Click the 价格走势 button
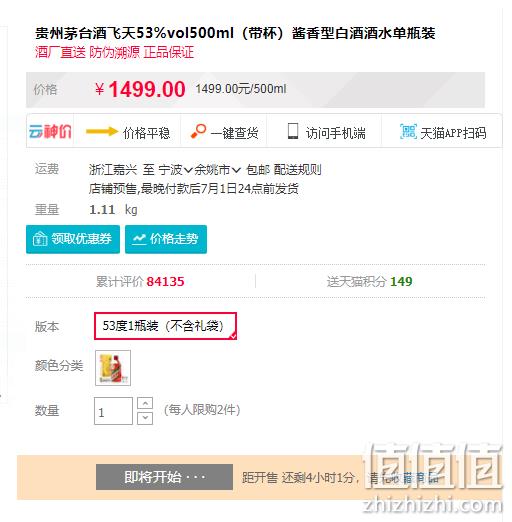The image size is (512, 522). coord(166,239)
